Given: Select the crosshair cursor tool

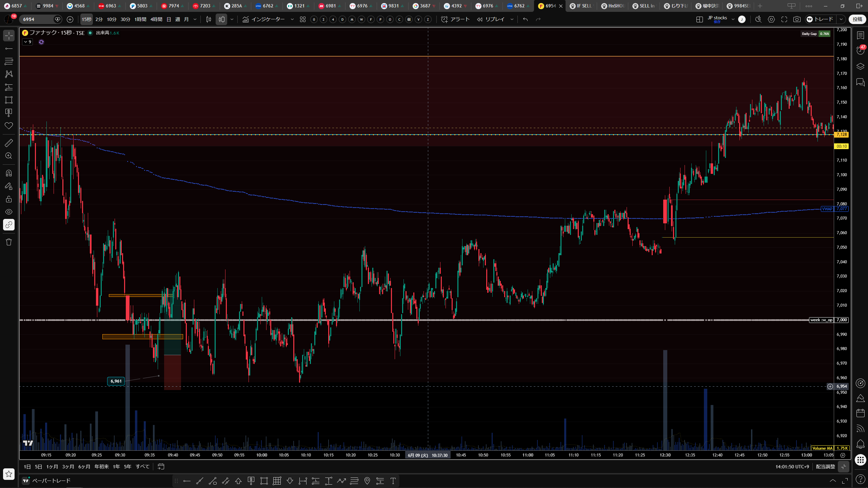Looking at the screenshot, I should point(9,36).
